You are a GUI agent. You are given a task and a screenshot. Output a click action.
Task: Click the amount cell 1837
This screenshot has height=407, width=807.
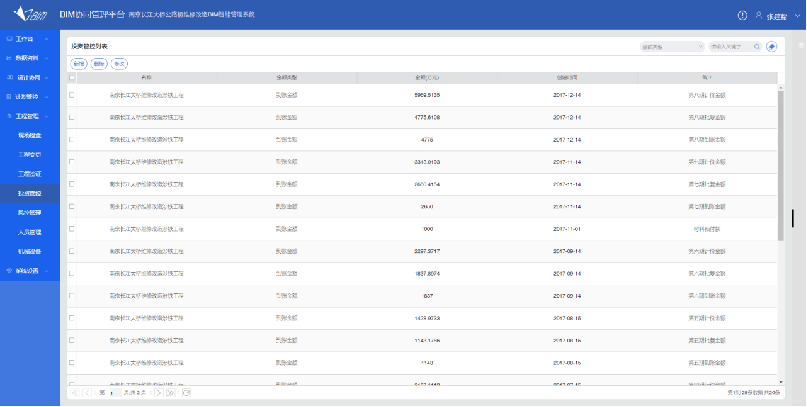427,296
